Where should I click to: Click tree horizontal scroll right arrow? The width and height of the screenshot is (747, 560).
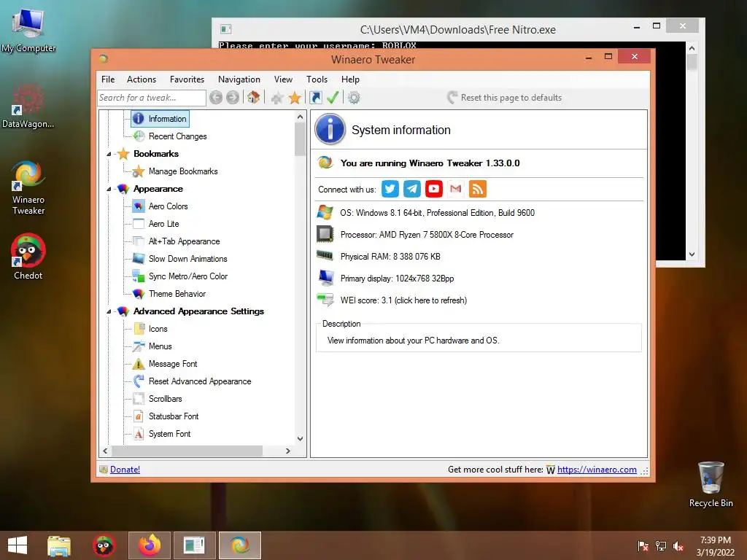click(287, 451)
